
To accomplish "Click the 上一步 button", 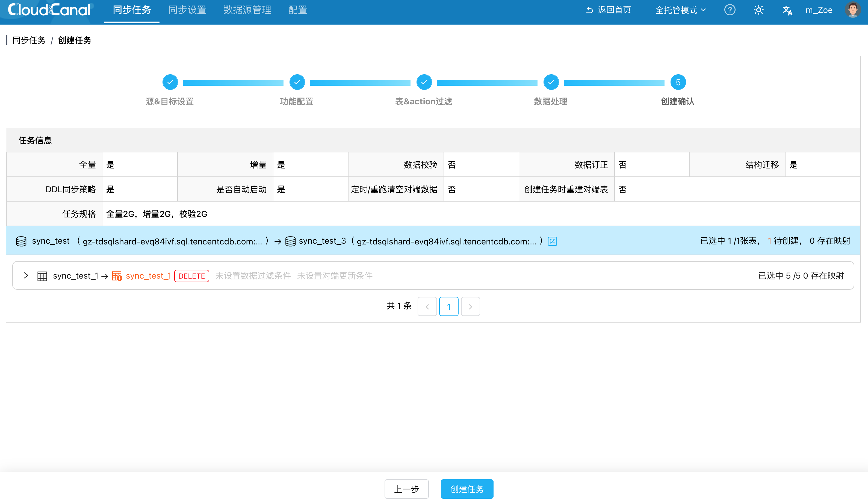I will tap(406, 489).
